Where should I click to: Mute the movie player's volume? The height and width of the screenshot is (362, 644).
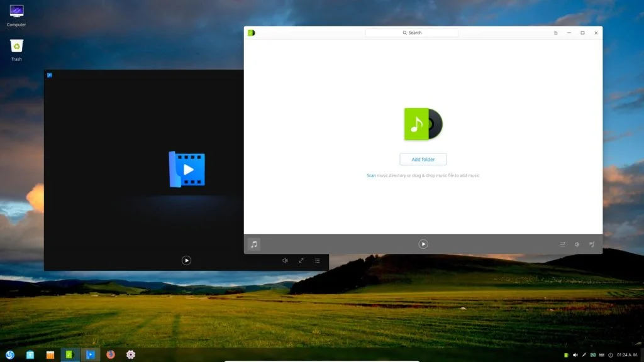[285, 260]
